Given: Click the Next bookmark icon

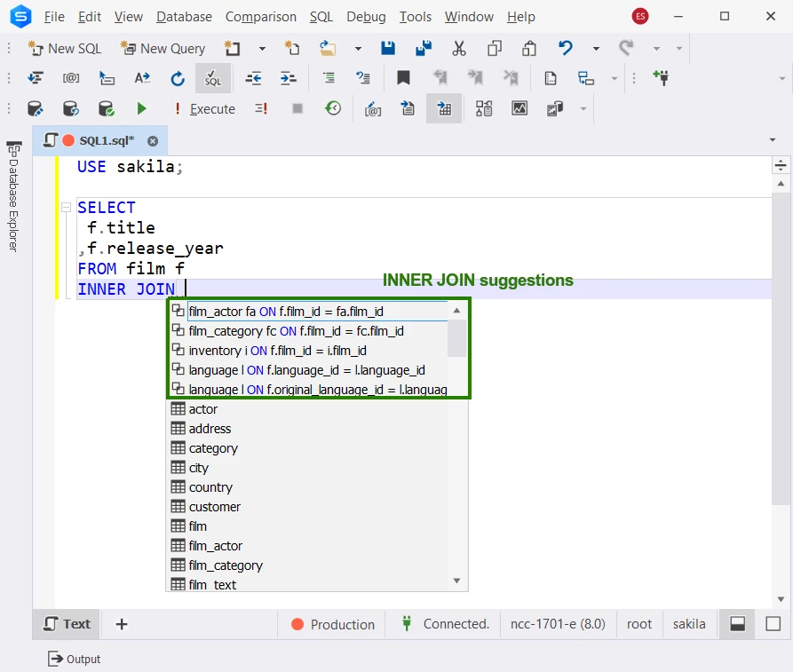Looking at the screenshot, I should [475, 78].
